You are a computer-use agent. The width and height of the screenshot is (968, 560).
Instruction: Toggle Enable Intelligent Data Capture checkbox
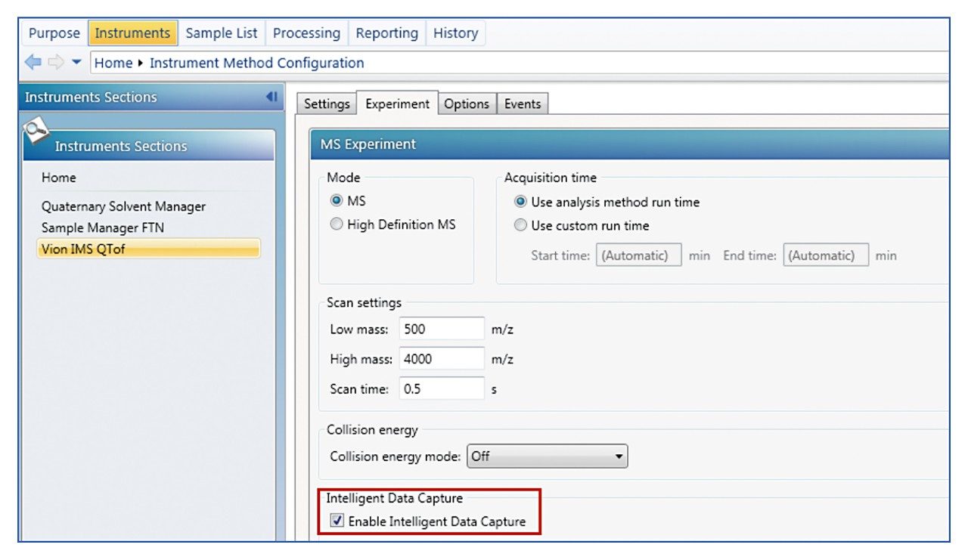click(337, 521)
